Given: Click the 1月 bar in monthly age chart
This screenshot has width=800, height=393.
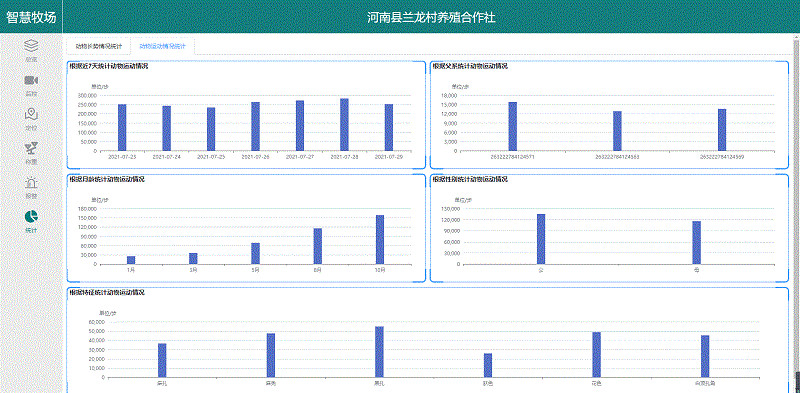Looking at the screenshot, I should pyautogui.click(x=131, y=260).
